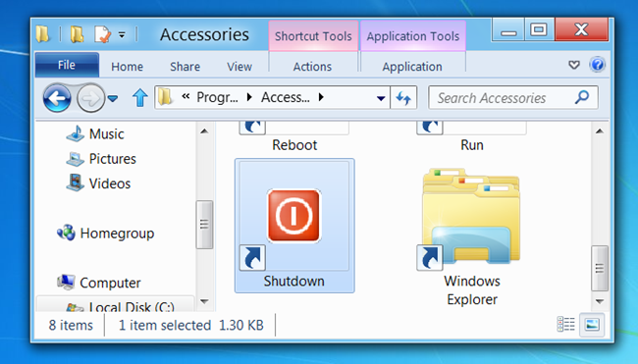Maximize the Accessories window
The image size is (638, 364).
539,29
